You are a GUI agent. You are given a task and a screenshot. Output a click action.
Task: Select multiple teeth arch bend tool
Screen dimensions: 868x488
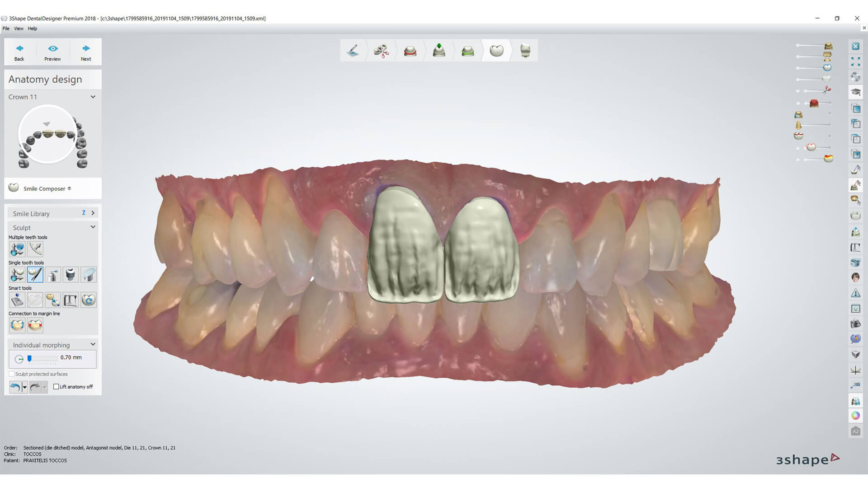coord(35,249)
